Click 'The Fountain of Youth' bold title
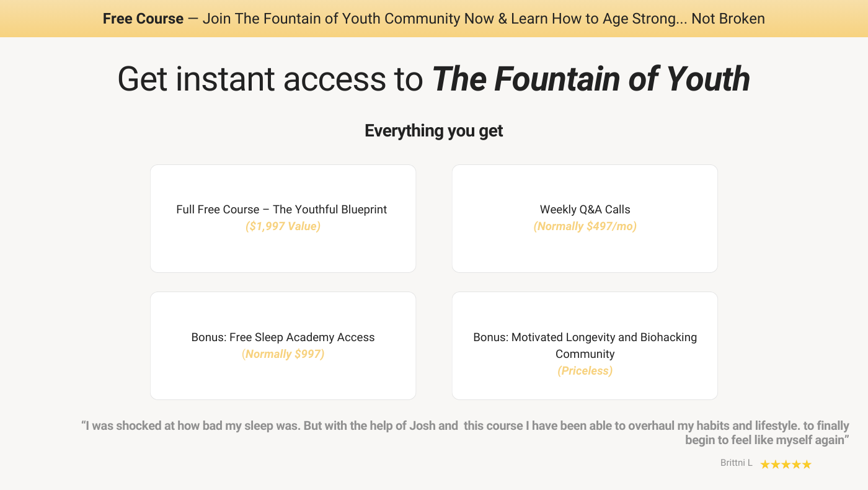This screenshot has height=490, width=868. click(x=591, y=79)
